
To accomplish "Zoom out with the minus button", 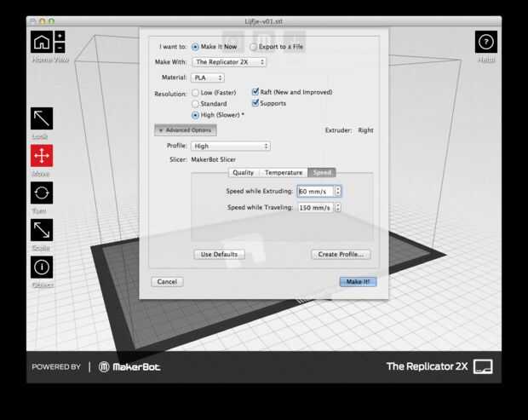I will (60, 48).
